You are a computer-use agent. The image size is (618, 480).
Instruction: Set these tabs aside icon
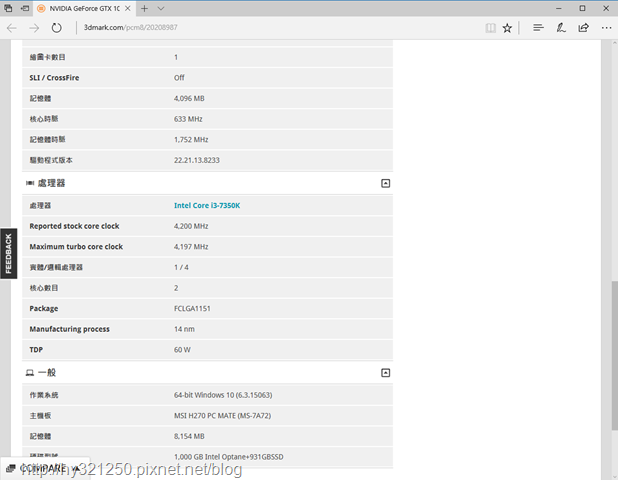(25, 8)
